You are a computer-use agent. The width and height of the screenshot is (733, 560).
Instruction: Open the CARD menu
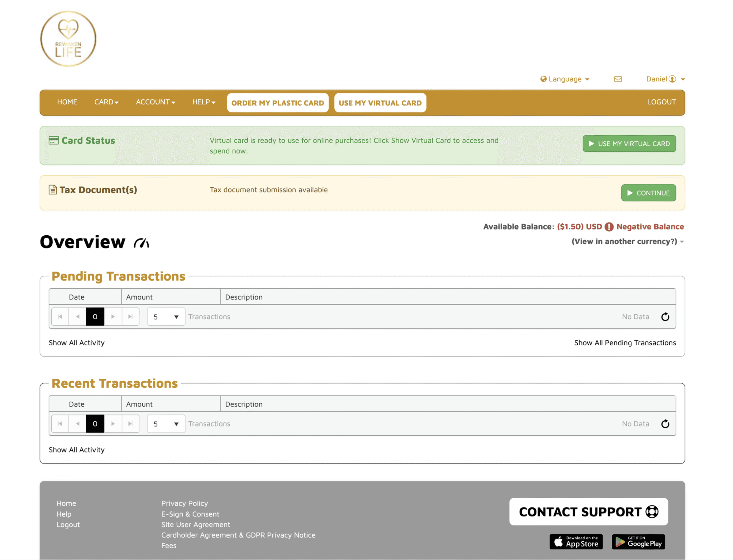tap(106, 102)
